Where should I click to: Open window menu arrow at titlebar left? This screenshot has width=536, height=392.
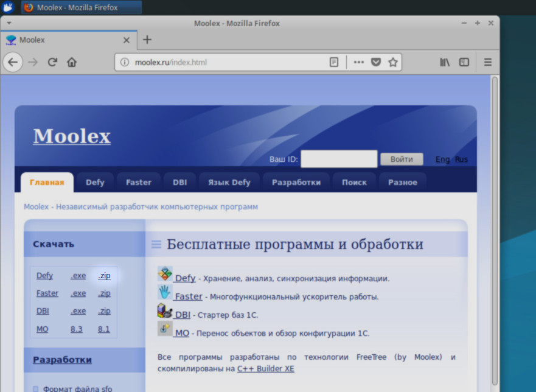tap(9, 23)
